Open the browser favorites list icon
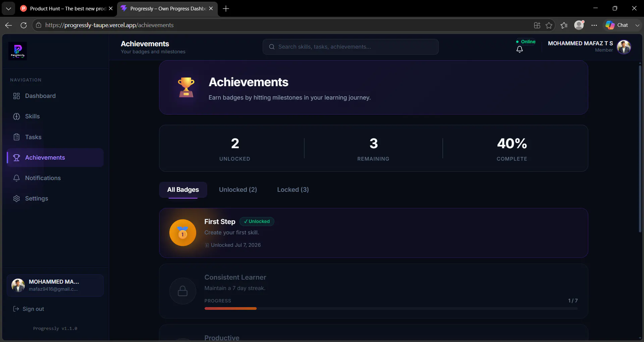 [564, 25]
